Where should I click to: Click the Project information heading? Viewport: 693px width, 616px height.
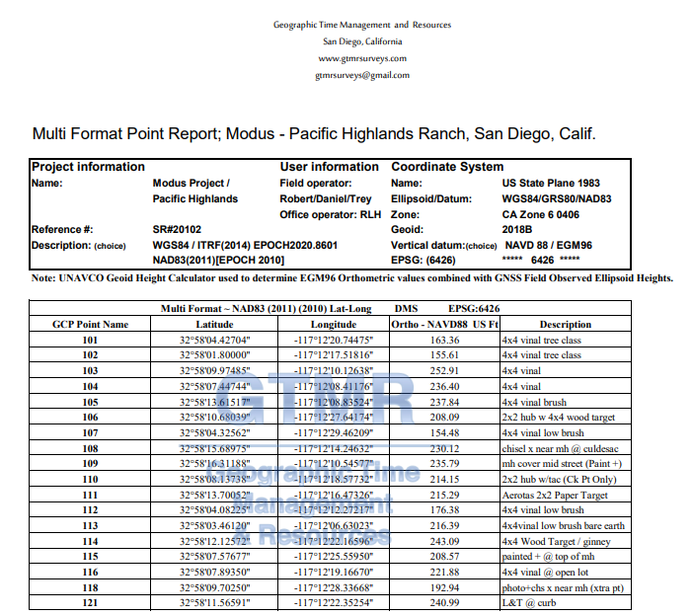point(88,167)
